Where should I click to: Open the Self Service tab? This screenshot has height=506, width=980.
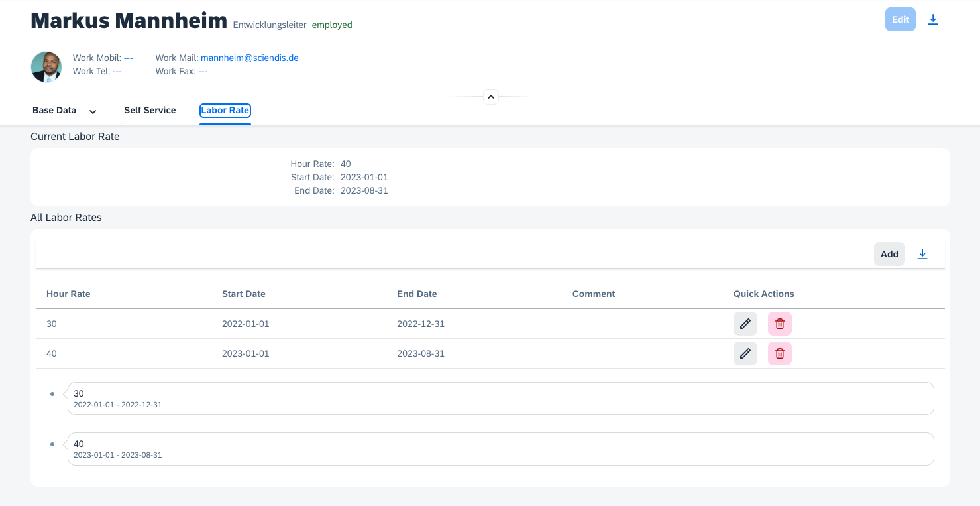(x=150, y=111)
